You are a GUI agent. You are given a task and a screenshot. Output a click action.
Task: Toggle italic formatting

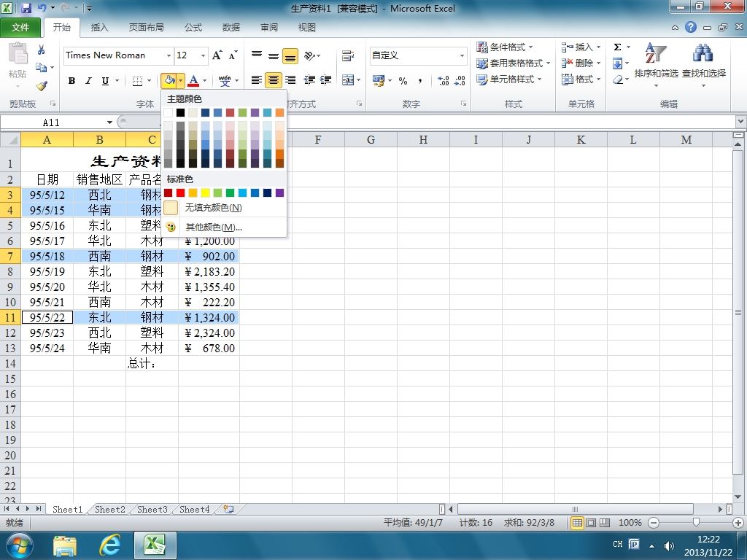pyautogui.click(x=88, y=81)
